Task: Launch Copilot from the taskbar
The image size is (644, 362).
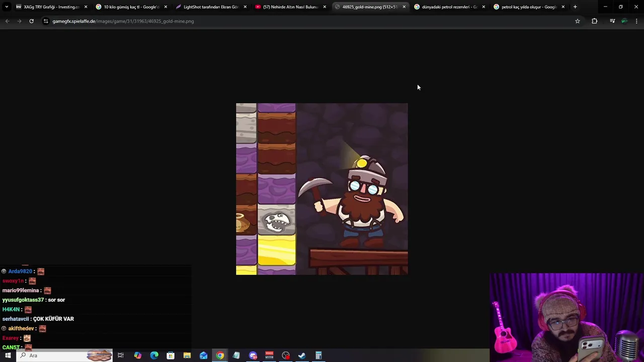Action: [137, 355]
